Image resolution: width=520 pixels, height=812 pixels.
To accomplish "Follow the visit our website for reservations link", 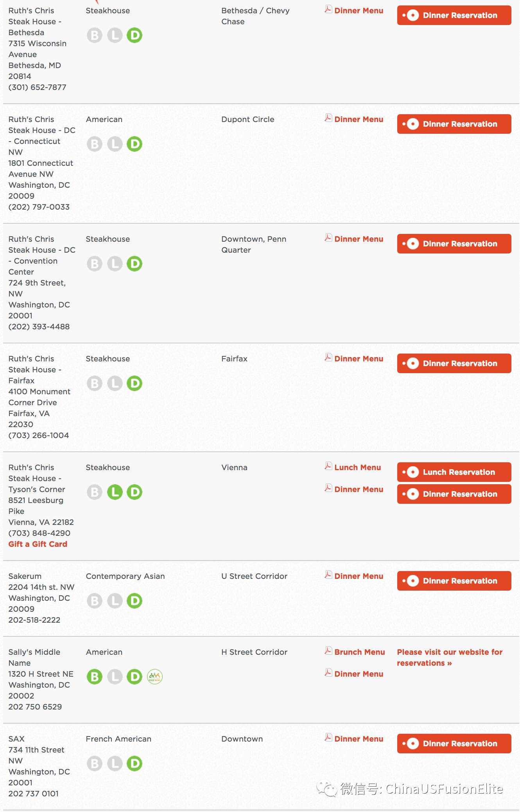I will click(450, 658).
